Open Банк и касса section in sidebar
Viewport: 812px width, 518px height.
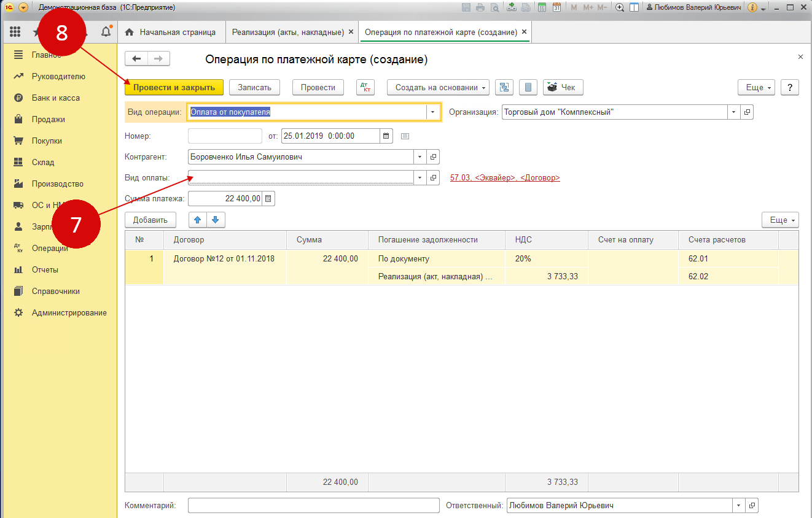56,98
